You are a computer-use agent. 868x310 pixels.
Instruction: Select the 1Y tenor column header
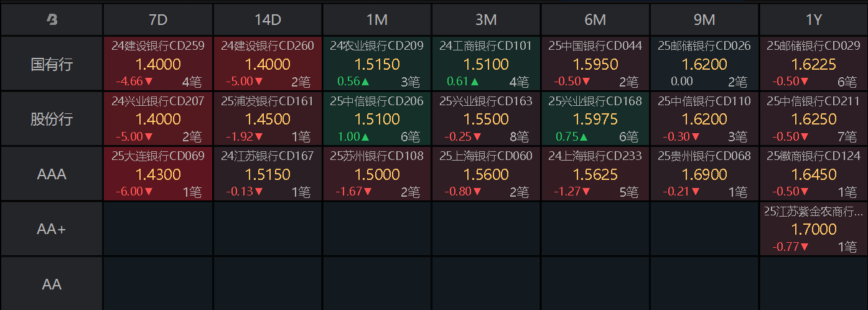tap(813, 20)
